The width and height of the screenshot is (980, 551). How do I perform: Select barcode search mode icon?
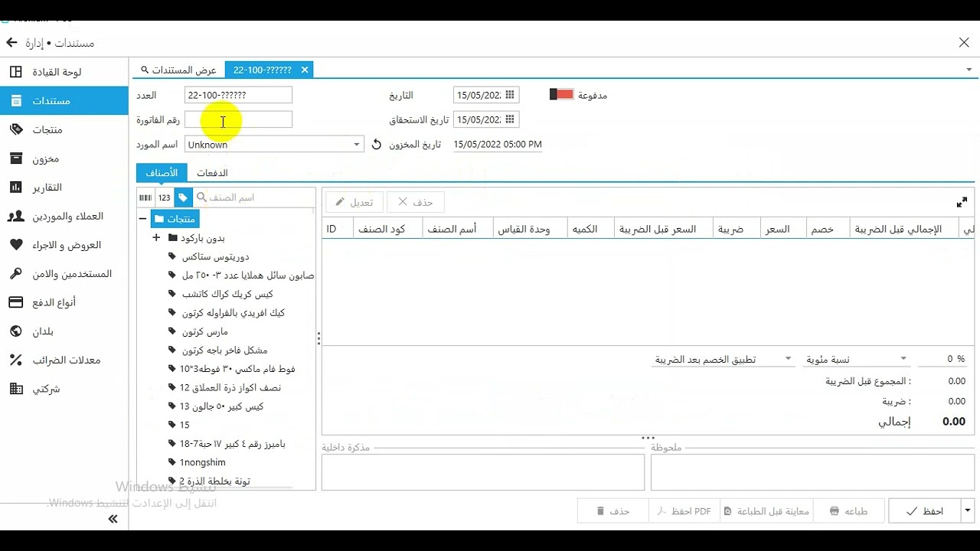(145, 197)
